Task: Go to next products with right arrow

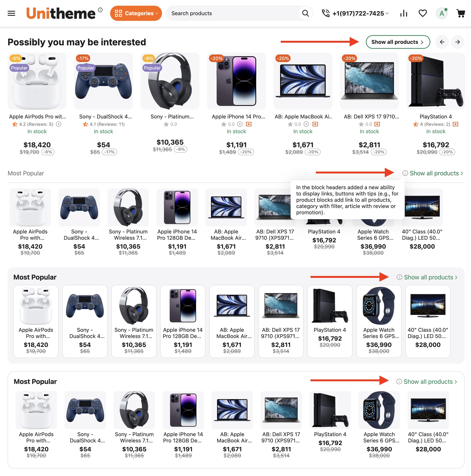Action: click(458, 42)
